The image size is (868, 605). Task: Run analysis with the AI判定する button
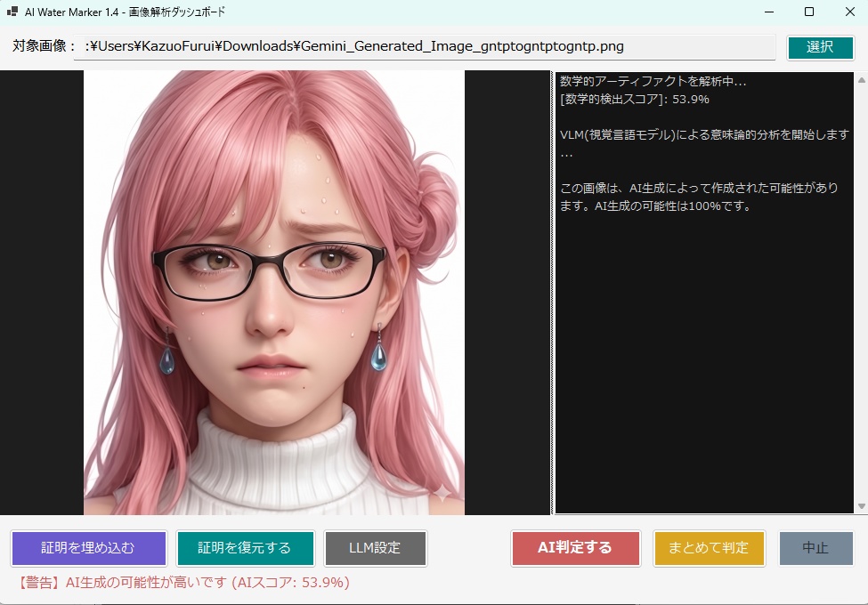coord(575,549)
